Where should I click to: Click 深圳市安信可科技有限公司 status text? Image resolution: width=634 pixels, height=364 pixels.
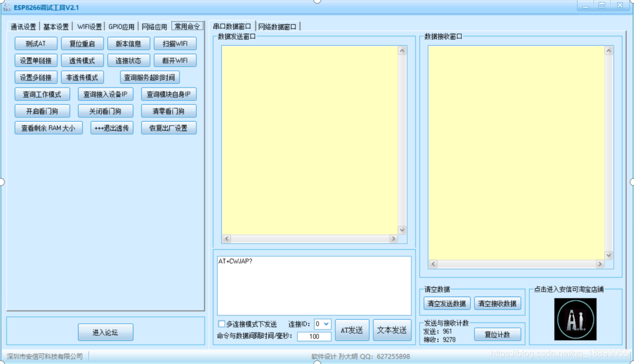pyautogui.click(x=45, y=356)
